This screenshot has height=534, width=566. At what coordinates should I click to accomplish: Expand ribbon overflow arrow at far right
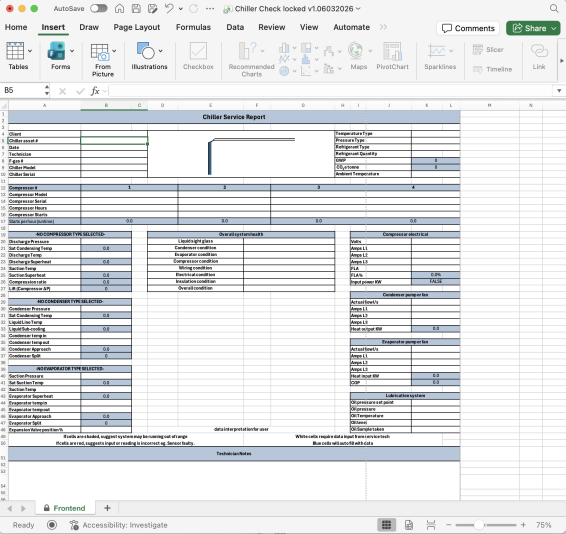click(x=561, y=60)
